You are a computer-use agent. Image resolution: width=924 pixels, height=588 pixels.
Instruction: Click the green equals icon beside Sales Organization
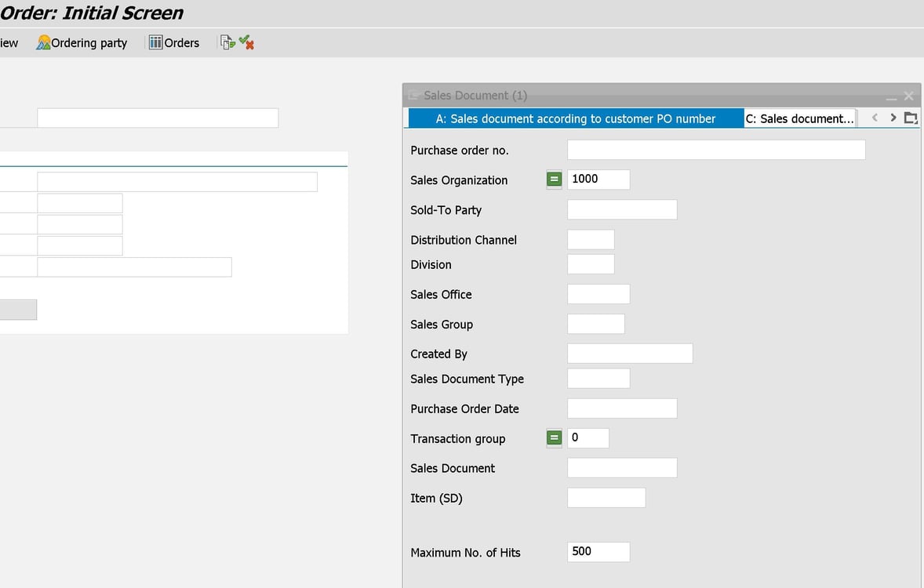pos(554,179)
